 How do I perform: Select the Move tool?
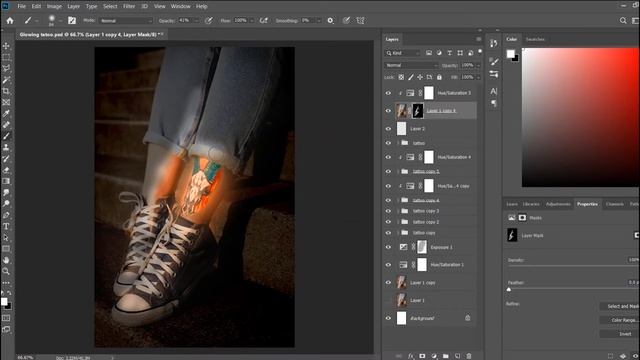[6, 46]
